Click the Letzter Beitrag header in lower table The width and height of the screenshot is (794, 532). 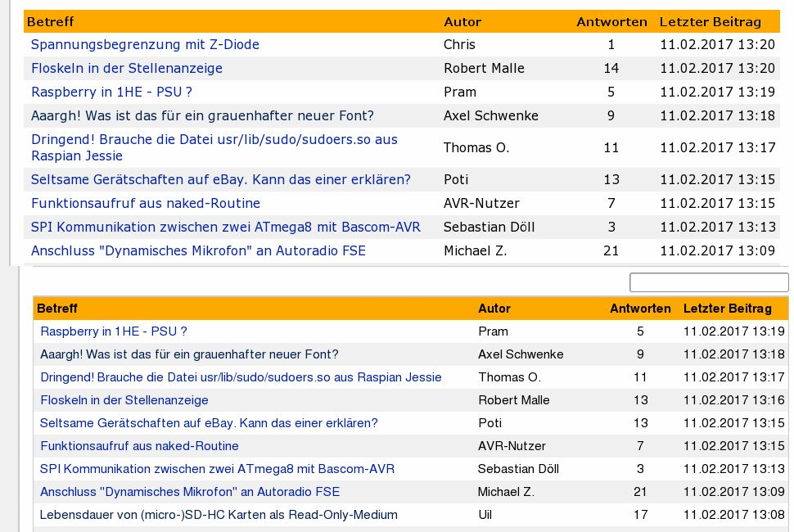tap(727, 309)
